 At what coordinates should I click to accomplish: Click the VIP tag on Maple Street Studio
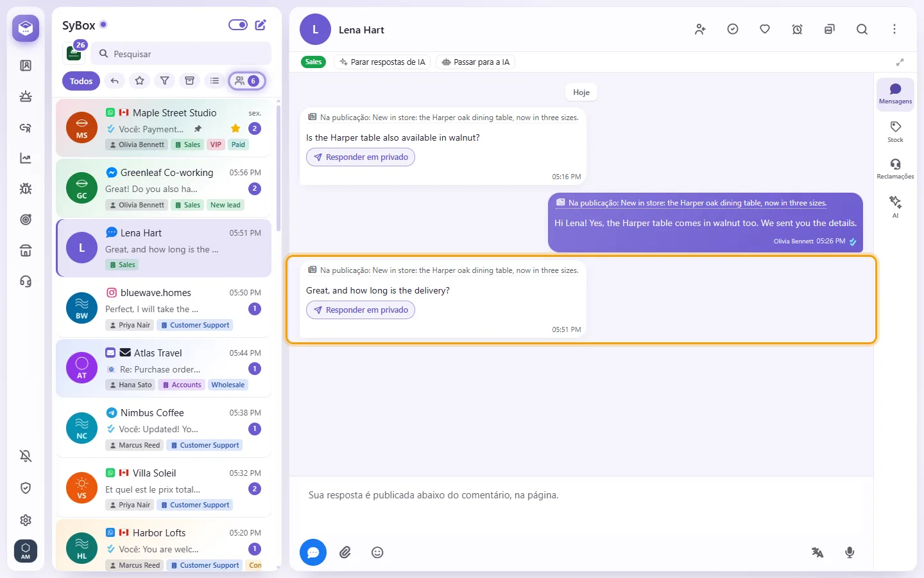pyautogui.click(x=216, y=144)
